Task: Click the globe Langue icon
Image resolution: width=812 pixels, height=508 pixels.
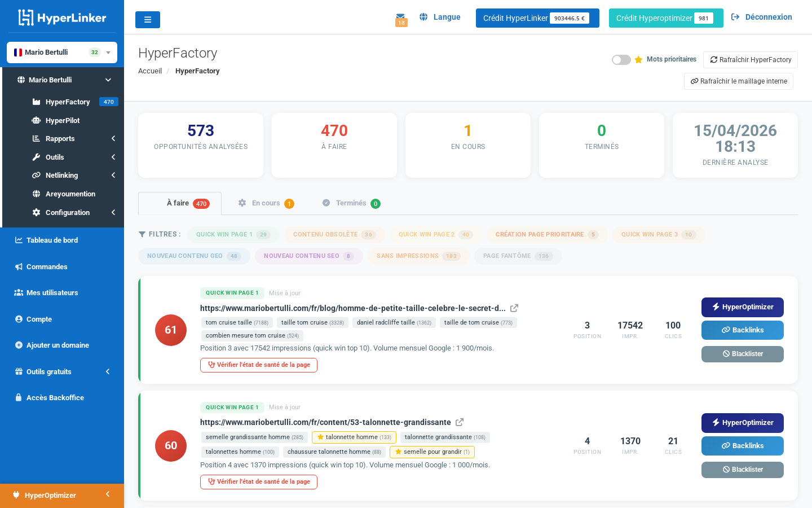Action: coord(423,17)
